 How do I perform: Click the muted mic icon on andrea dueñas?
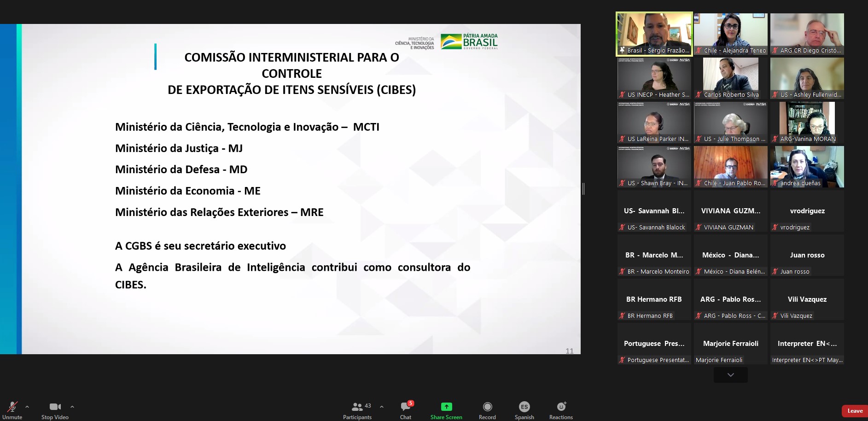(x=775, y=183)
